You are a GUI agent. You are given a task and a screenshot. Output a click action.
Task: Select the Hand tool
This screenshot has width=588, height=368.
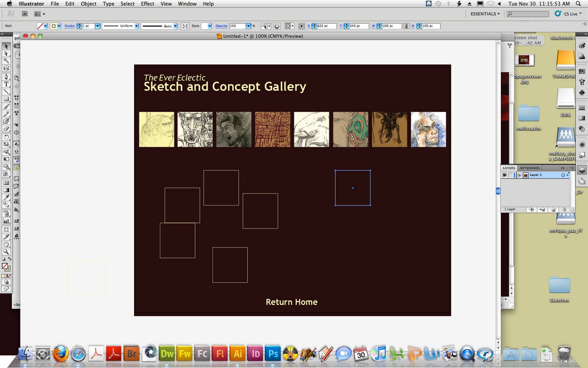pos(6,244)
